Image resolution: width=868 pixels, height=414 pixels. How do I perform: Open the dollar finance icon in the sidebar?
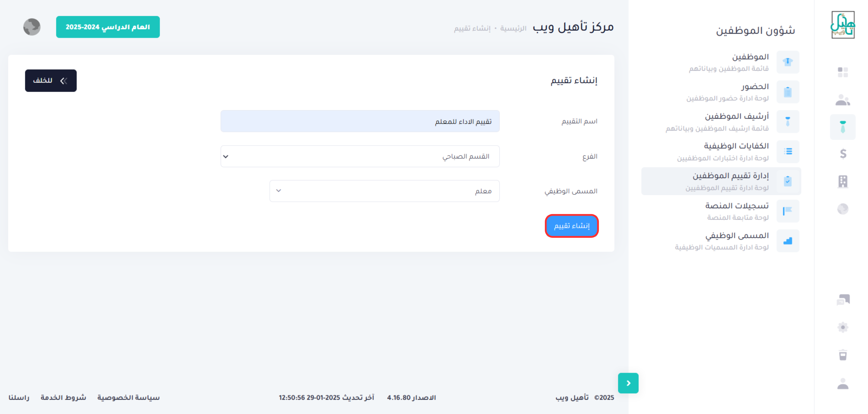[843, 154]
